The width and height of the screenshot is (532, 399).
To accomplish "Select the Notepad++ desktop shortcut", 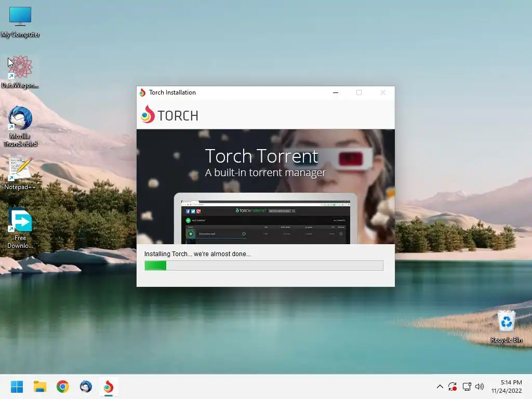I will coord(20,174).
